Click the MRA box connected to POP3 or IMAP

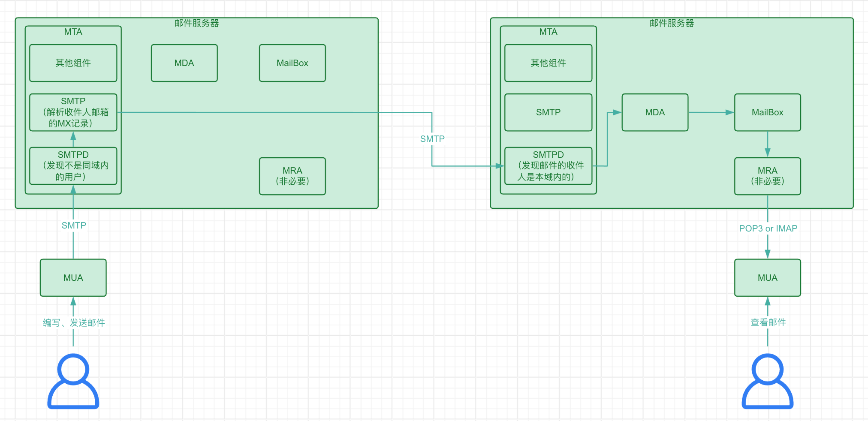click(767, 176)
